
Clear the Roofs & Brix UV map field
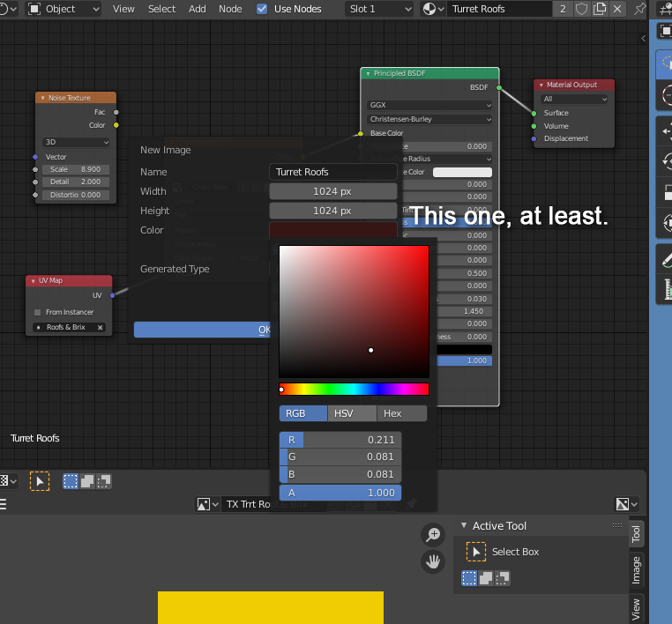(100, 327)
